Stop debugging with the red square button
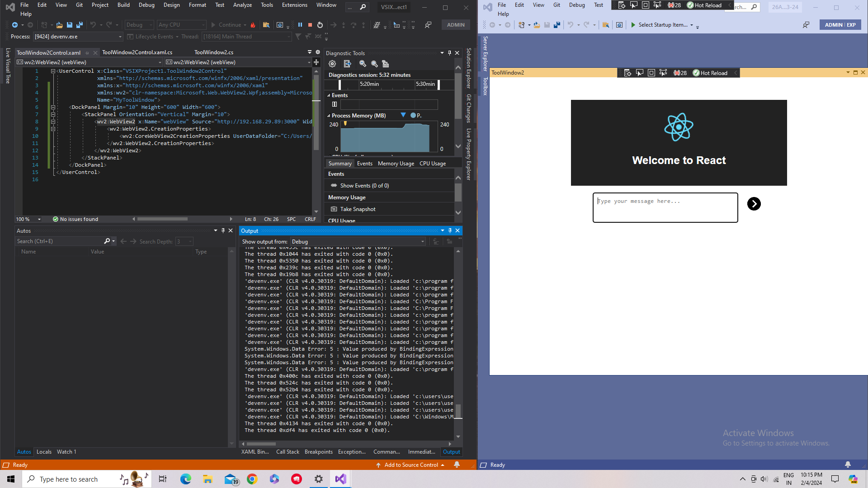The image size is (868, 488). pos(310,25)
